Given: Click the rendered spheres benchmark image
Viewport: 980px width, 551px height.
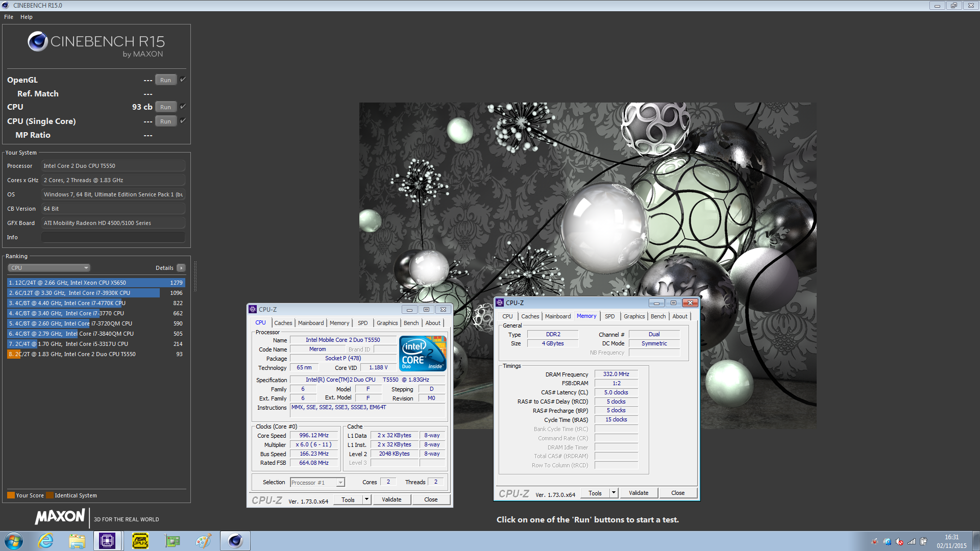Looking at the screenshot, I should (x=587, y=265).
